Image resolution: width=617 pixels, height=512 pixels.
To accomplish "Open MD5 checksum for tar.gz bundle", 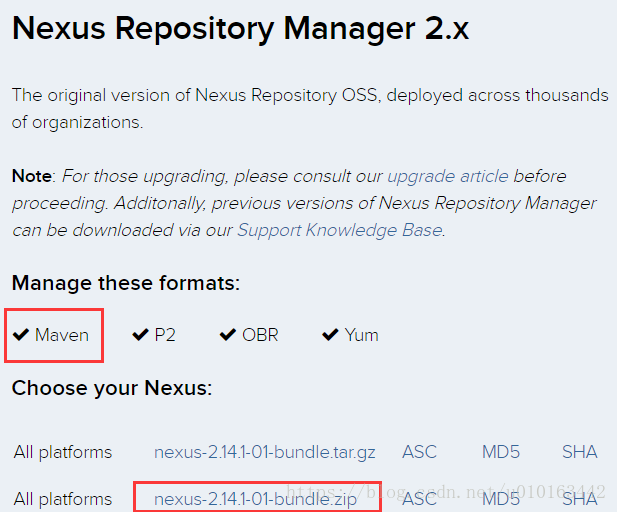I will tap(501, 452).
